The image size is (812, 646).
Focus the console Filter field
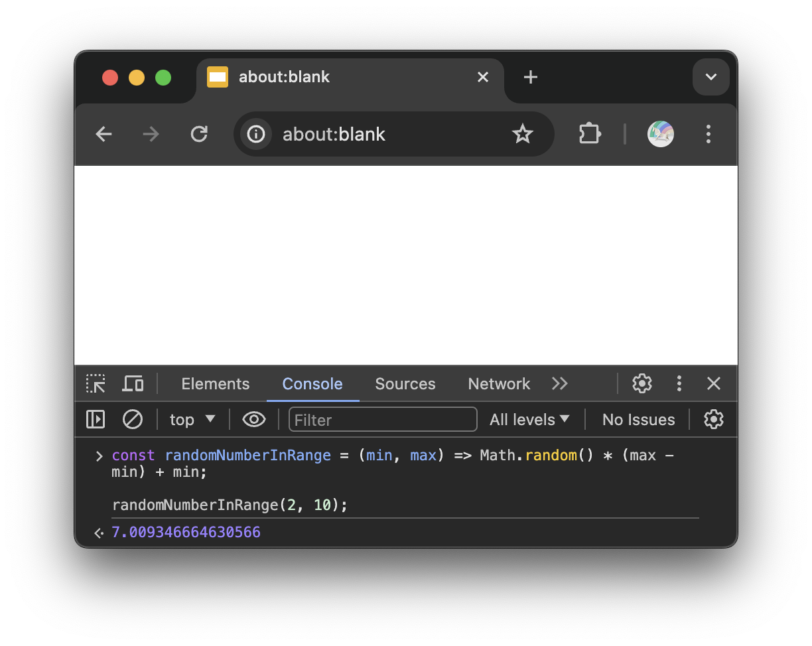pyautogui.click(x=383, y=420)
